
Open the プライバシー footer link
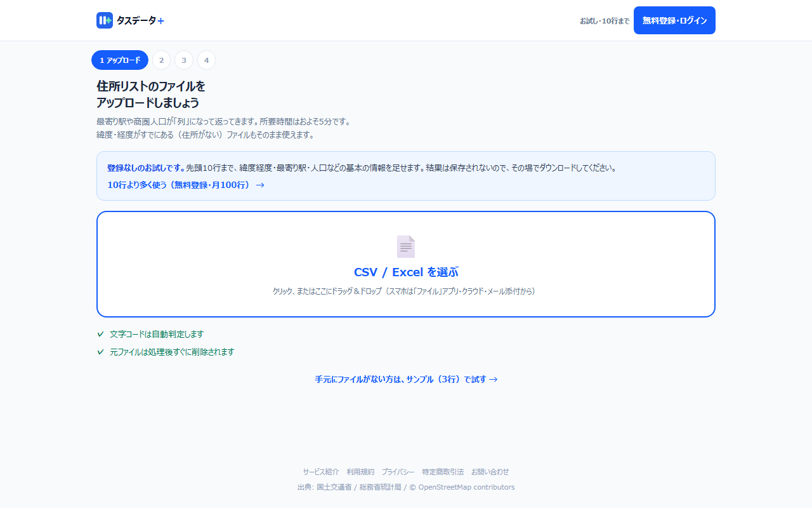pos(398,472)
